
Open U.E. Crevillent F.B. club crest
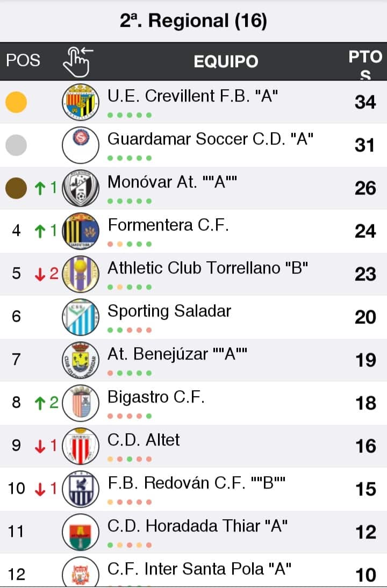pos(81,102)
